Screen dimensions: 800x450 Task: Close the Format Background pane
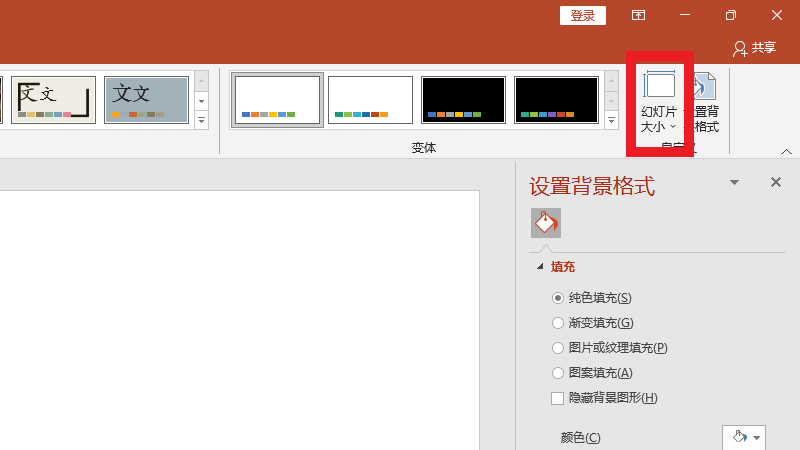pyautogui.click(x=775, y=182)
